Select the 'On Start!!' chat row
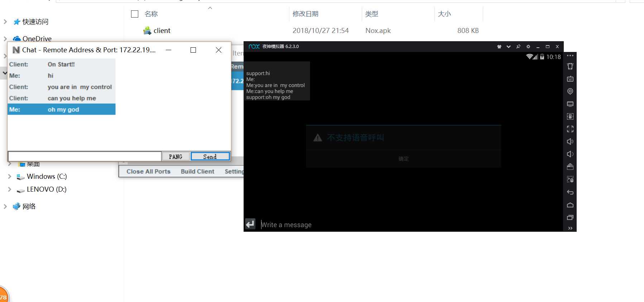 tap(62, 64)
